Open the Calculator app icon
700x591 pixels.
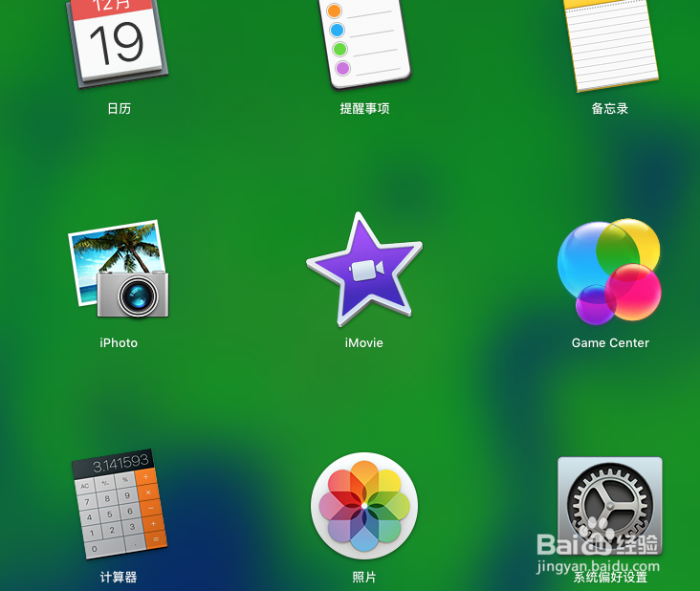120,504
